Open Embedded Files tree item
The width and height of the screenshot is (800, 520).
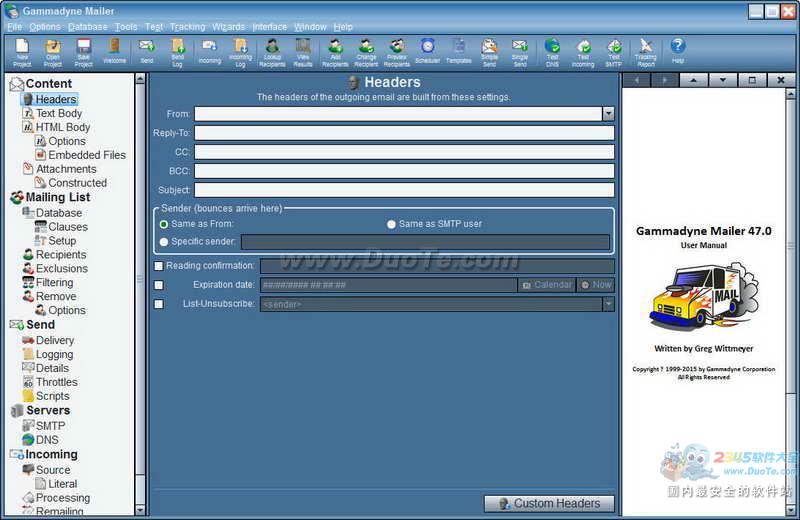(x=87, y=155)
